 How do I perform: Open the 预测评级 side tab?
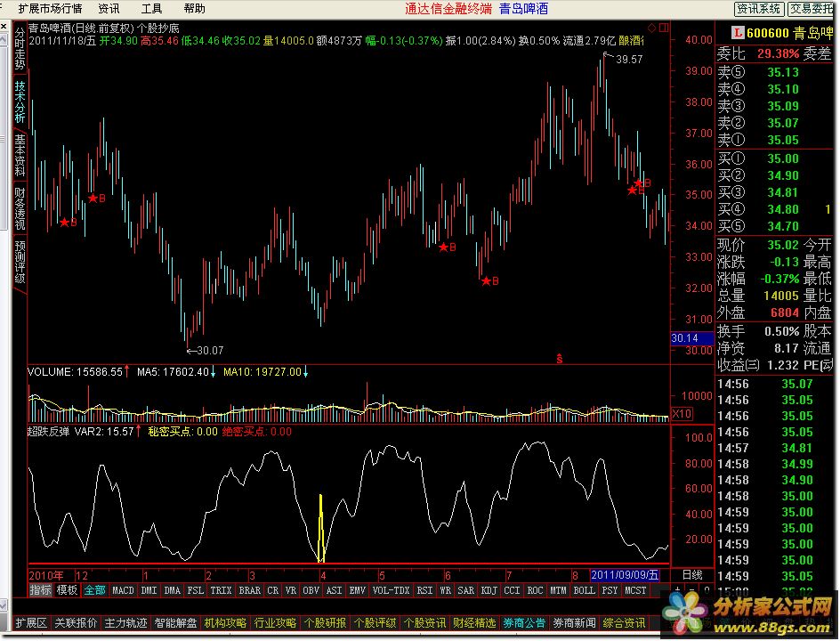tap(20, 263)
